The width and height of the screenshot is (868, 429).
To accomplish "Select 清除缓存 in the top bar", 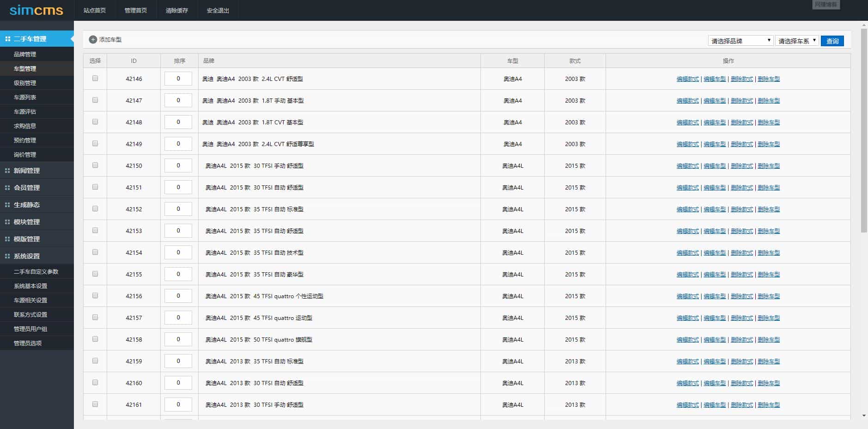I will [x=177, y=10].
